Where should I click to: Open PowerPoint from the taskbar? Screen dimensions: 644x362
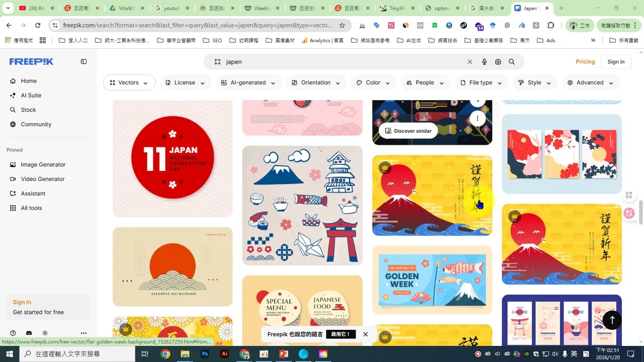pos(283,354)
